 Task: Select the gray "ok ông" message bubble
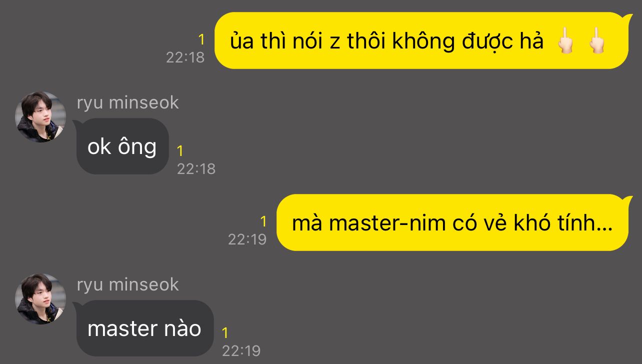click(x=122, y=146)
